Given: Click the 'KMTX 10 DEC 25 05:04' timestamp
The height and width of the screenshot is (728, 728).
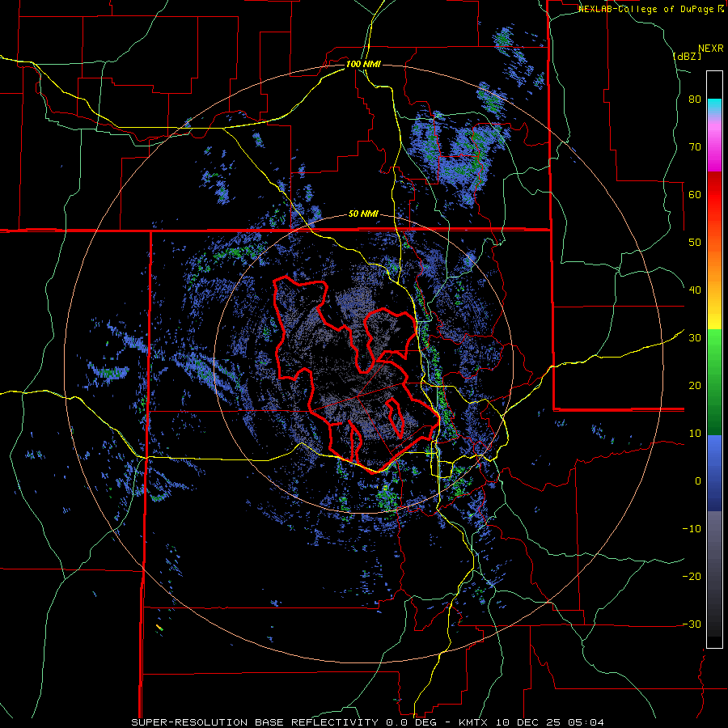Looking at the screenshot, I should (531, 722).
